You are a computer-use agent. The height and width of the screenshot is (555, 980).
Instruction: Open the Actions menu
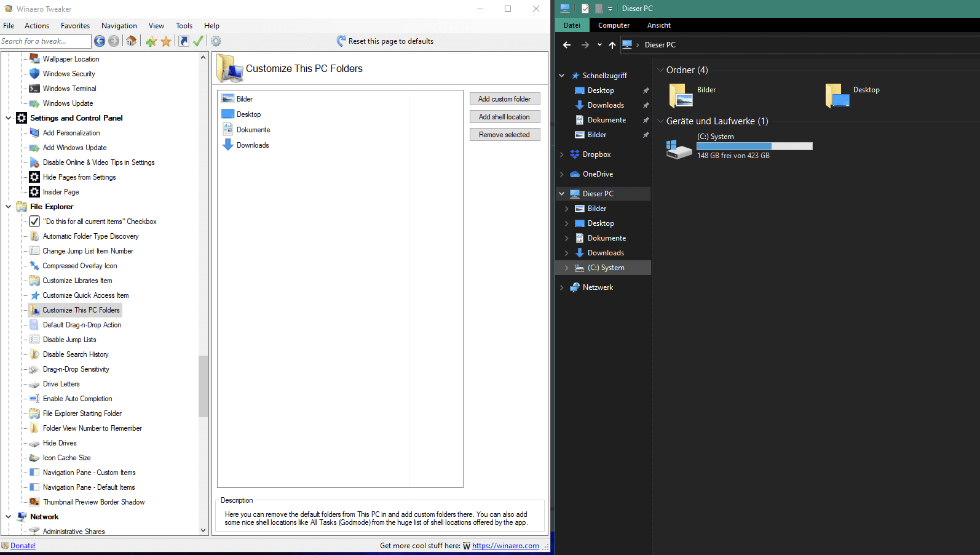37,26
